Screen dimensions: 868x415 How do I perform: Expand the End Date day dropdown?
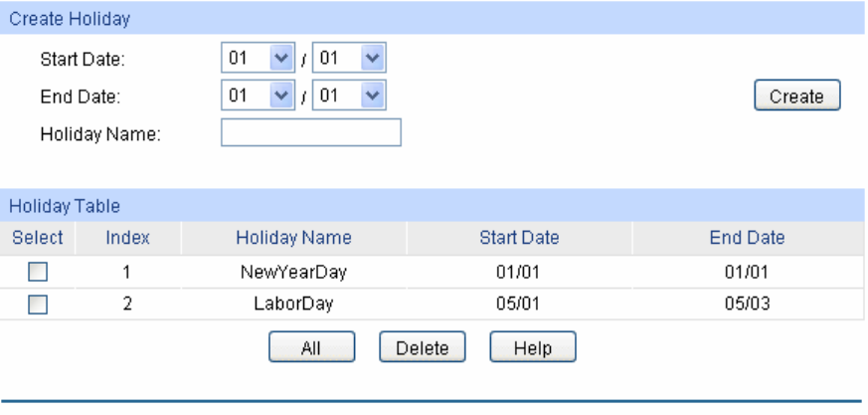coord(349,96)
